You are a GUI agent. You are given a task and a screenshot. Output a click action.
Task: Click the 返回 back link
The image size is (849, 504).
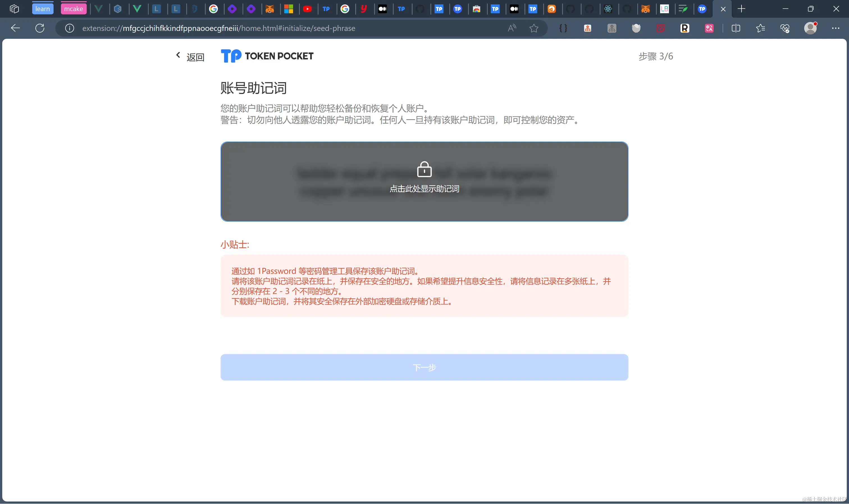coord(195,57)
